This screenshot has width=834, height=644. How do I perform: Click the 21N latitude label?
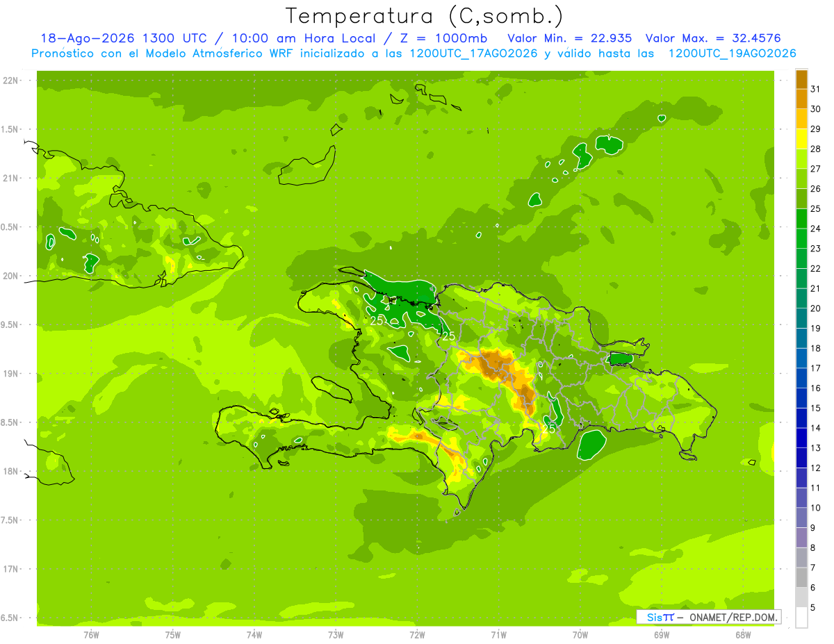pyautogui.click(x=11, y=178)
